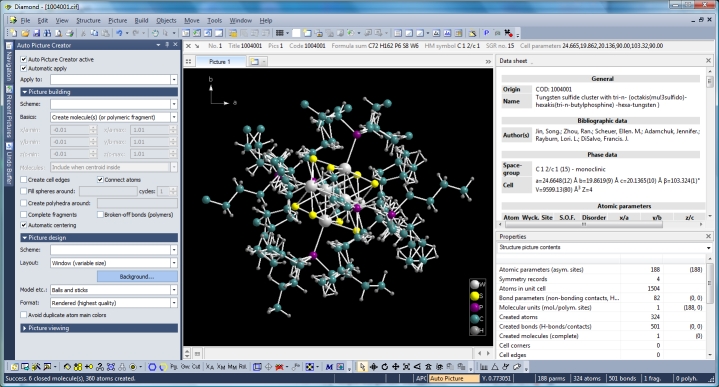
Task: Click the yellow S swatch in the atom legend
Action: [x=475, y=296]
